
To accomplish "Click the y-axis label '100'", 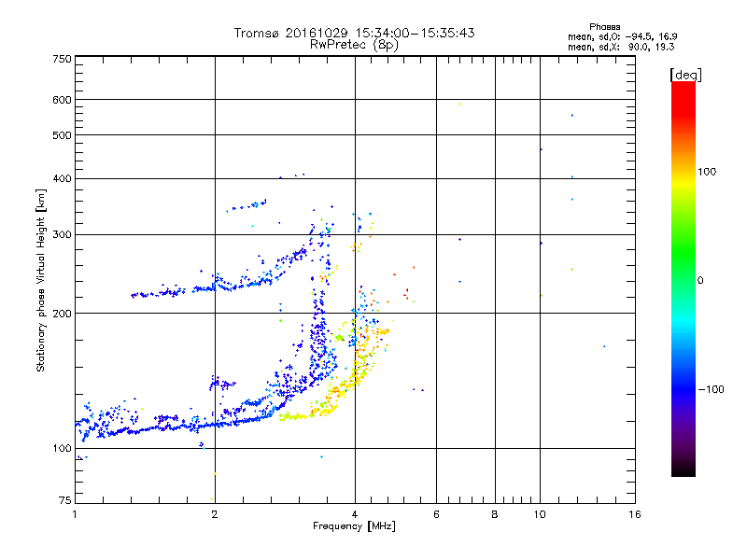I will [62, 448].
